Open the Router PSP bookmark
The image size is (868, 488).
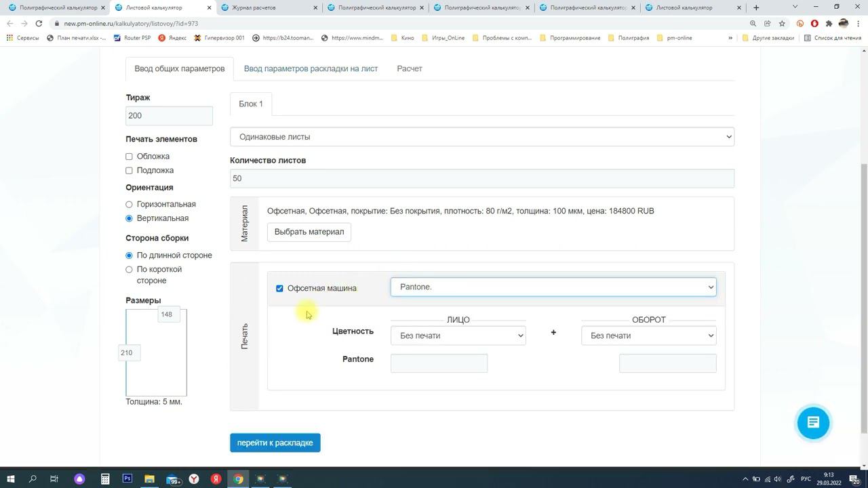pyautogui.click(x=132, y=38)
